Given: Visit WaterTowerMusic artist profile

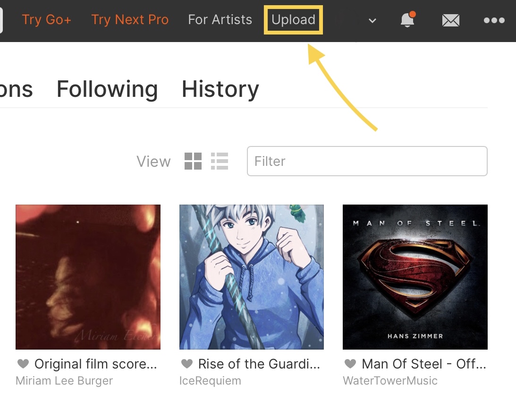Looking at the screenshot, I should click(x=390, y=381).
